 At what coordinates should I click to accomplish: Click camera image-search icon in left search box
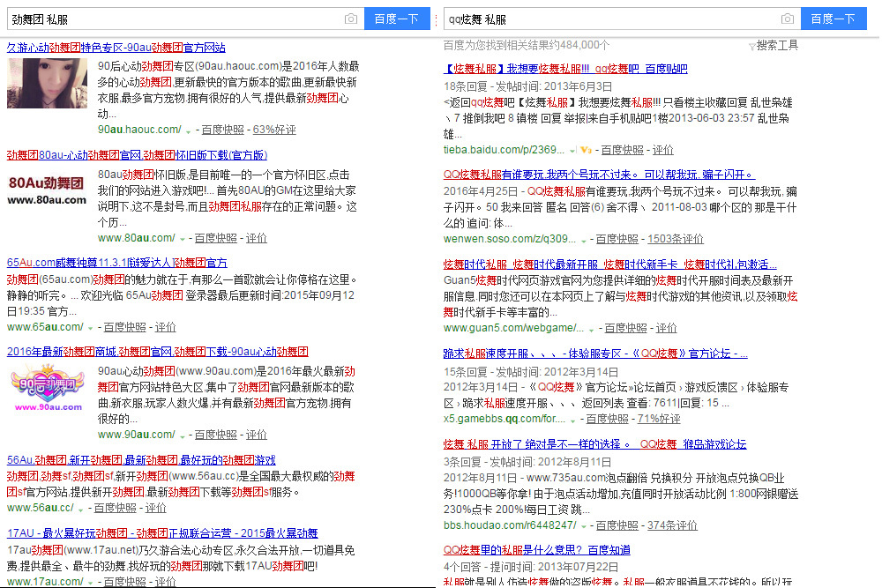click(x=350, y=19)
